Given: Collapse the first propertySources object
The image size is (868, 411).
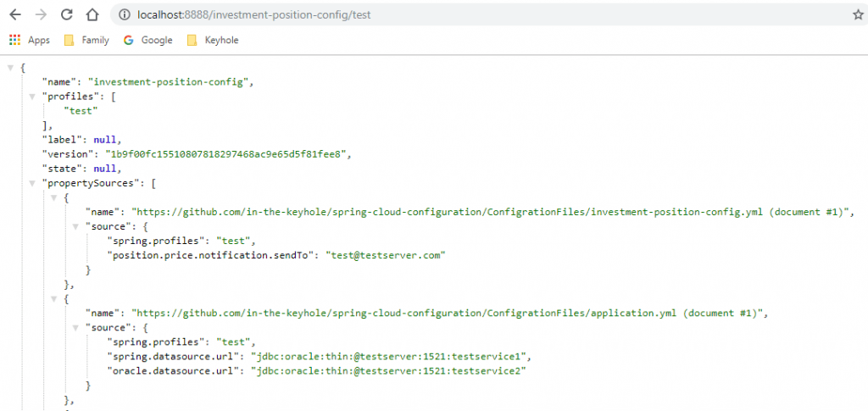Looking at the screenshot, I should (53, 197).
